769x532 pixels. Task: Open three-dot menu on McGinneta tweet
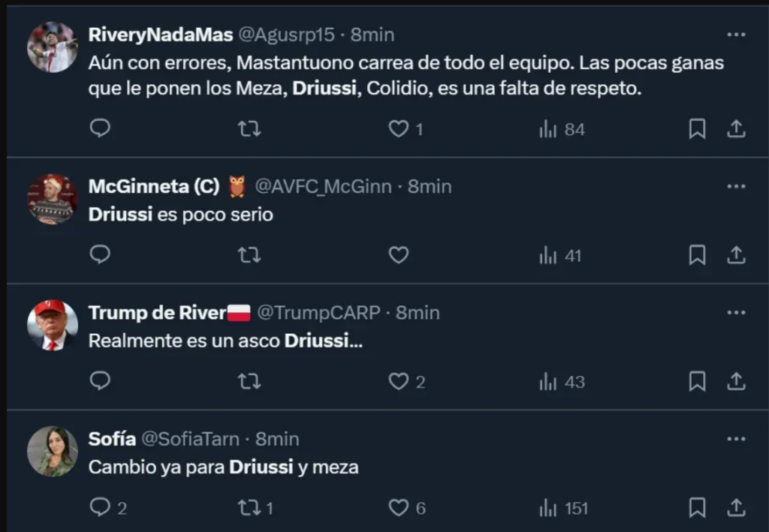(736, 187)
